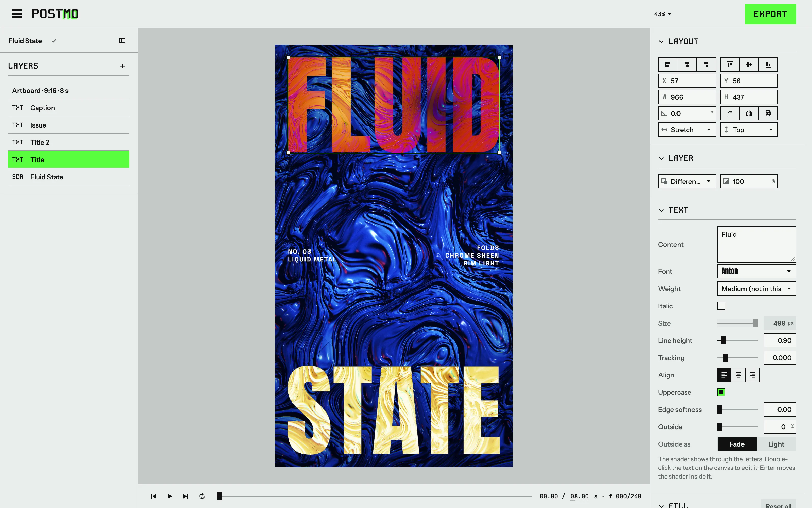Adjust the Outside slider
Screen dimensions: 812x508
[737, 427]
